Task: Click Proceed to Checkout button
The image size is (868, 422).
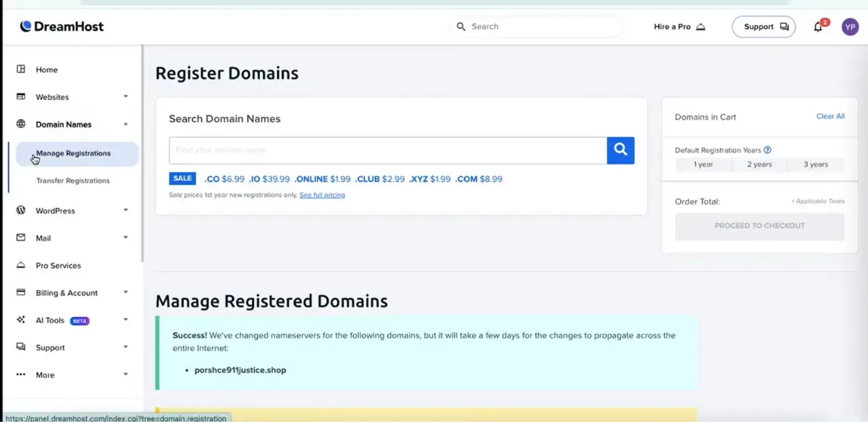Action: tap(760, 226)
